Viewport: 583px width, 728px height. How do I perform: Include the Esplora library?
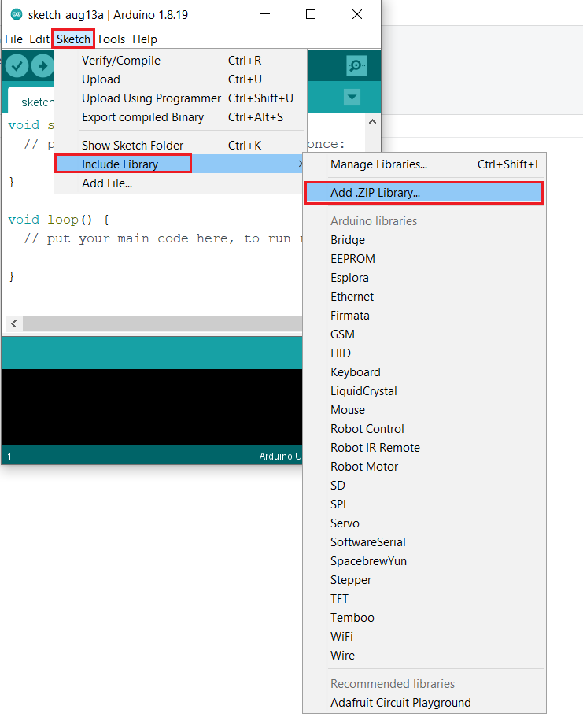click(x=424, y=278)
